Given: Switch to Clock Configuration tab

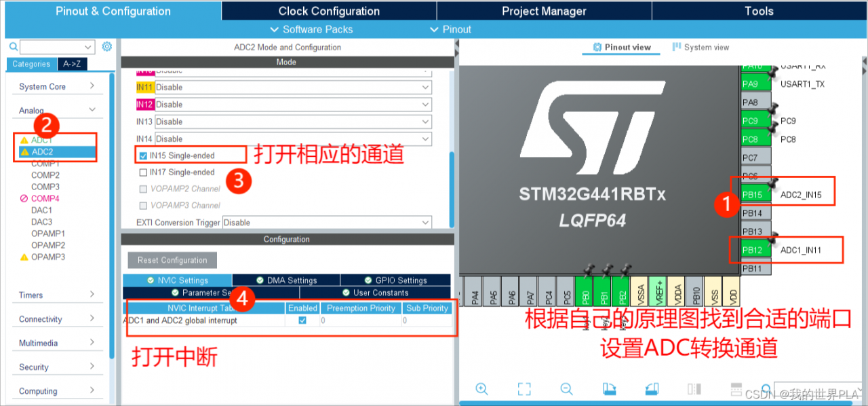Looking at the screenshot, I should (x=329, y=11).
